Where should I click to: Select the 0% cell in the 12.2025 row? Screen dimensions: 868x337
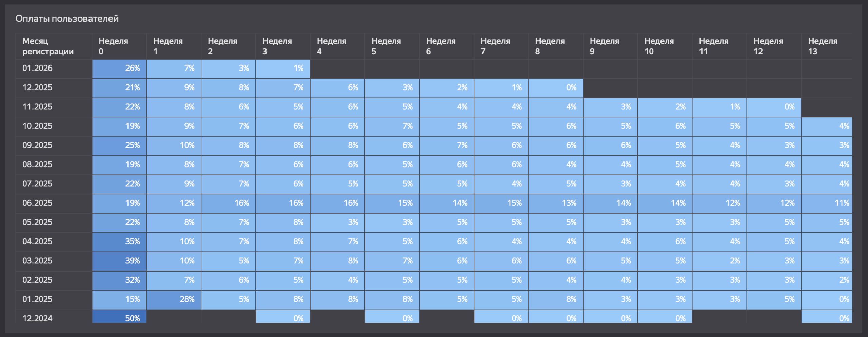coord(556,88)
